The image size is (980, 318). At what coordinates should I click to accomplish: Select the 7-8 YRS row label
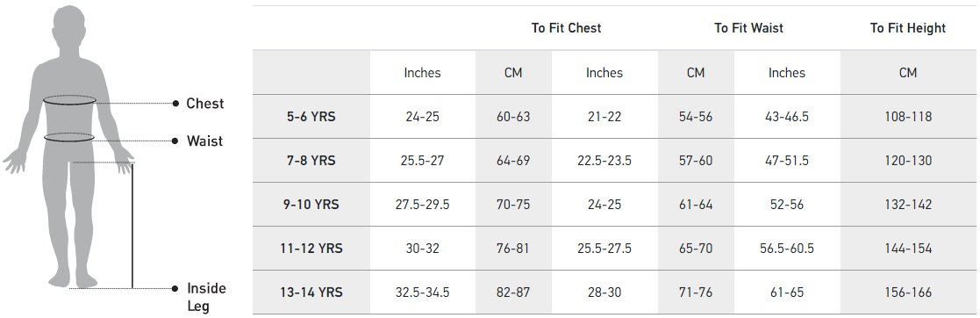tap(311, 160)
